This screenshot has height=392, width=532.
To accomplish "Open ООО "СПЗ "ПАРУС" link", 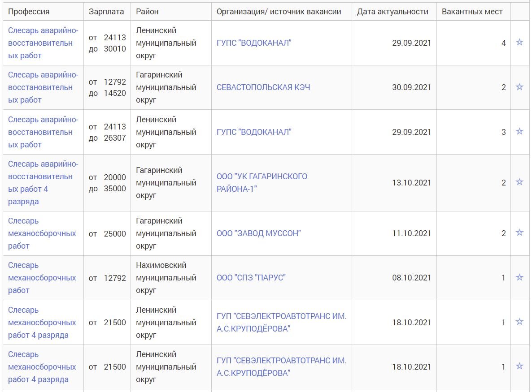I will point(251,278).
